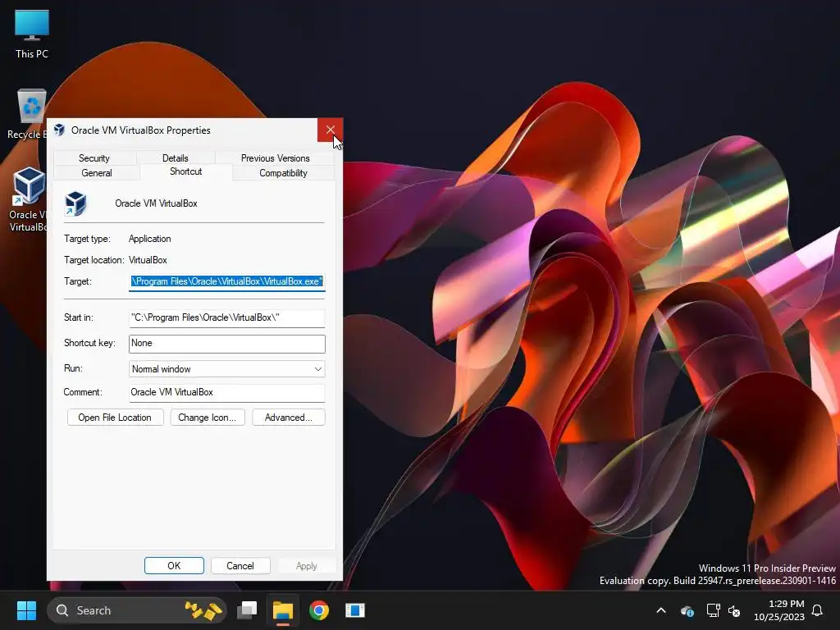Select the Recycle Bin desktop icon
Image resolution: width=840 pixels, height=630 pixels.
tap(27, 113)
